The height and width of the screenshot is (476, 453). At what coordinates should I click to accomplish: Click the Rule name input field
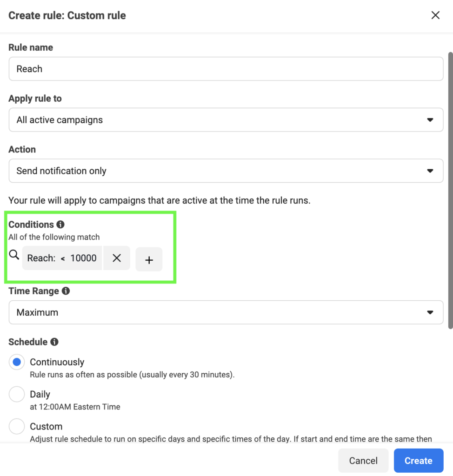pyautogui.click(x=226, y=69)
